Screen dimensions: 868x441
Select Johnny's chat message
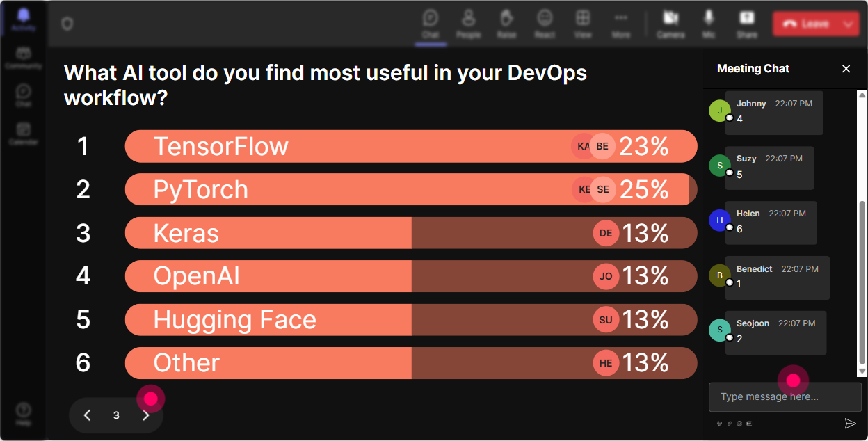click(x=774, y=113)
